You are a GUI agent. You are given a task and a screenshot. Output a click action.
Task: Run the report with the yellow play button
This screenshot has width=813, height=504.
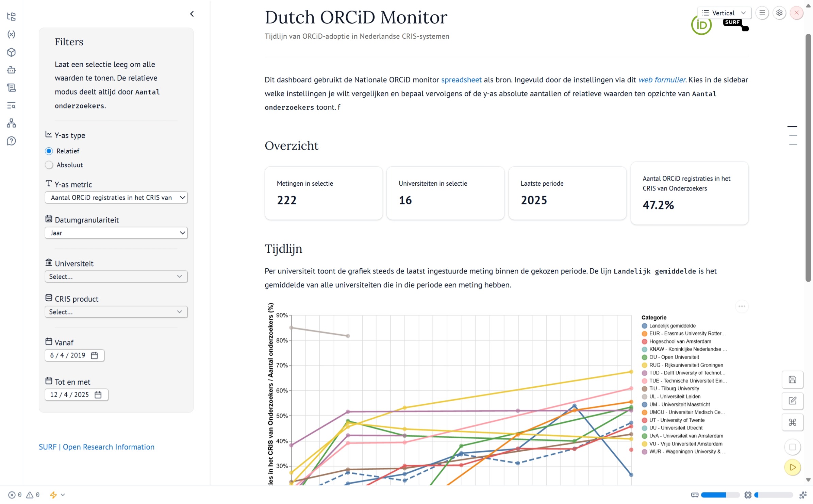[x=793, y=467]
